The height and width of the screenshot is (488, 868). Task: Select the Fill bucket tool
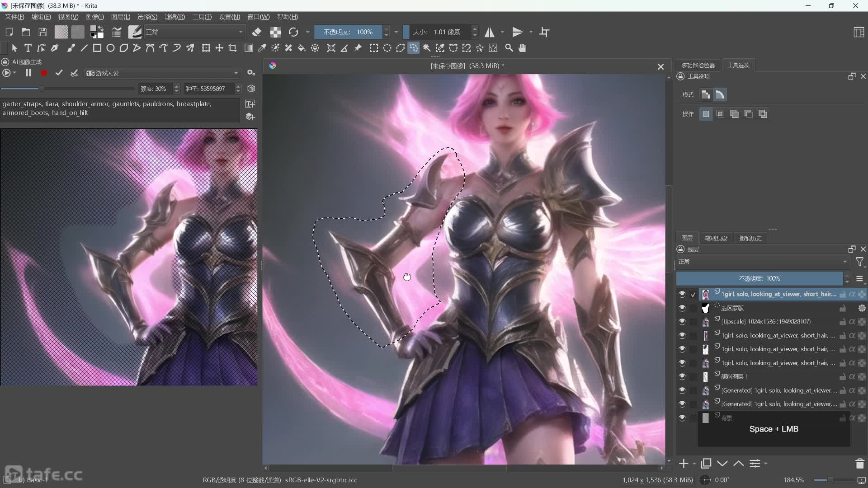(302, 48)
